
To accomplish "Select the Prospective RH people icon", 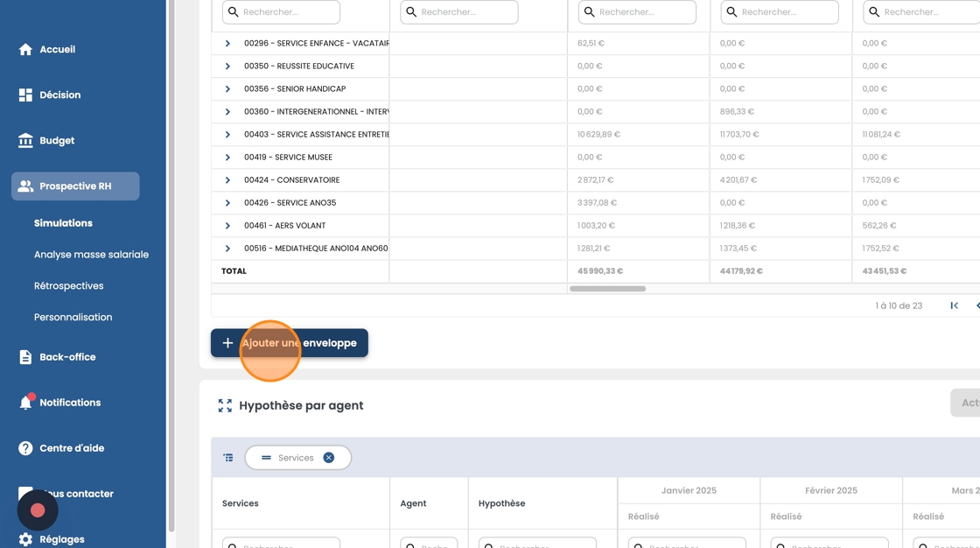I will tap(25, 186).
